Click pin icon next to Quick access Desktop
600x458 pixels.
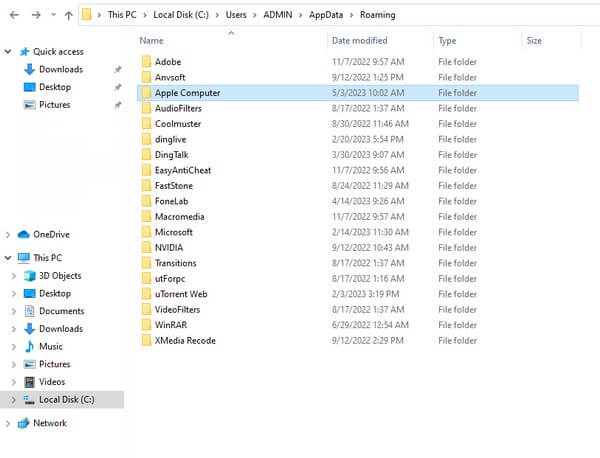(x=118, y=87)
